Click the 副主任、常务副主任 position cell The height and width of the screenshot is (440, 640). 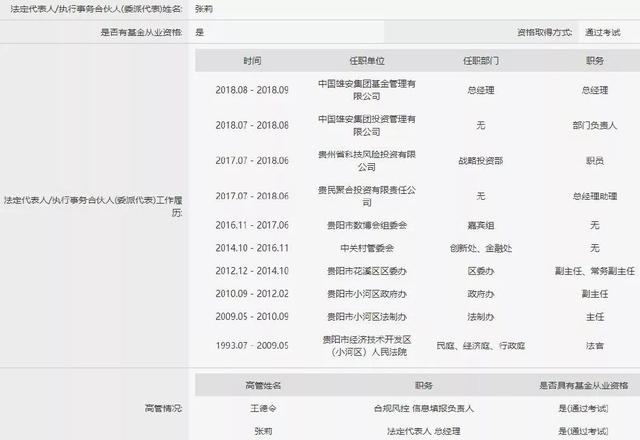595,271
